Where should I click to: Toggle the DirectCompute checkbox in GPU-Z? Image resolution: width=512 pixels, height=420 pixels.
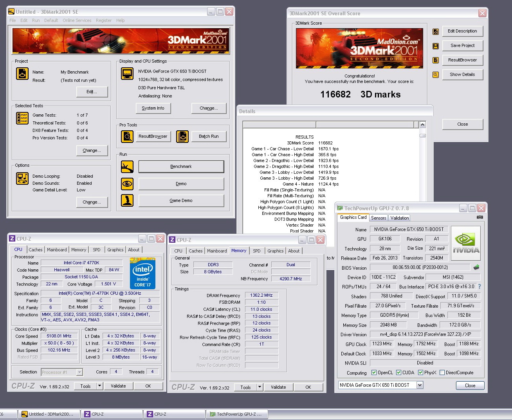pyautogui.click(x=442, y=373)
